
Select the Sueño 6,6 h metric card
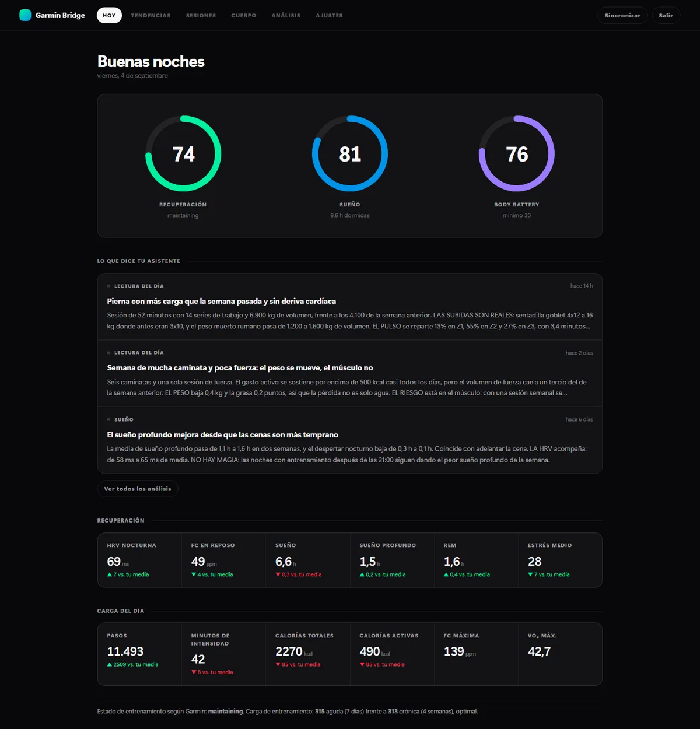pyautogui.click(x=308, y=560)
